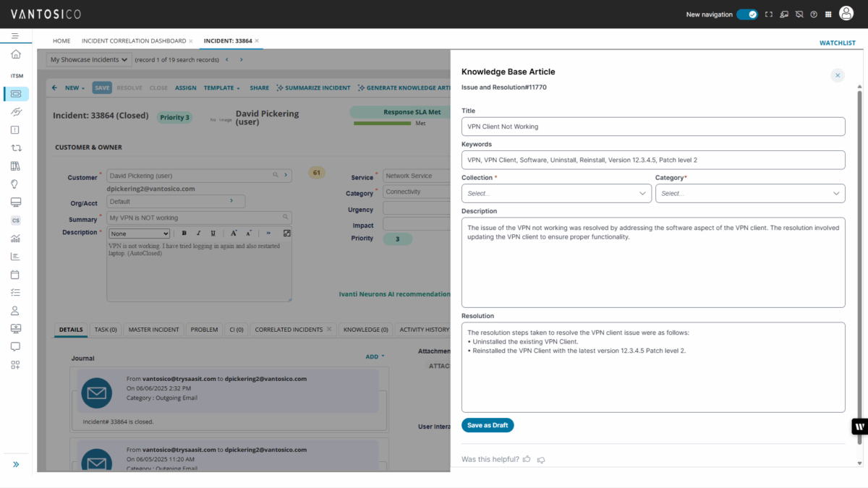Open the Home icon in the sidebar
This screenshot has width=868, height=488.
coord(14,53)
